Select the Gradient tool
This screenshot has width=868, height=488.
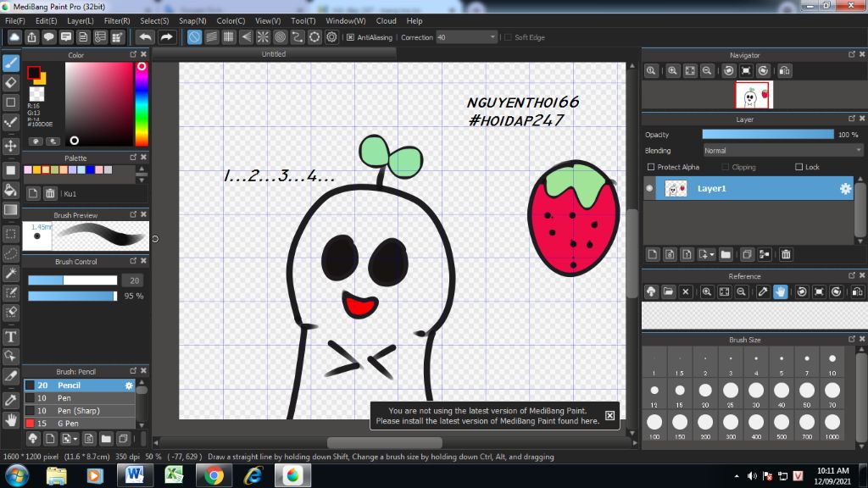10,210
